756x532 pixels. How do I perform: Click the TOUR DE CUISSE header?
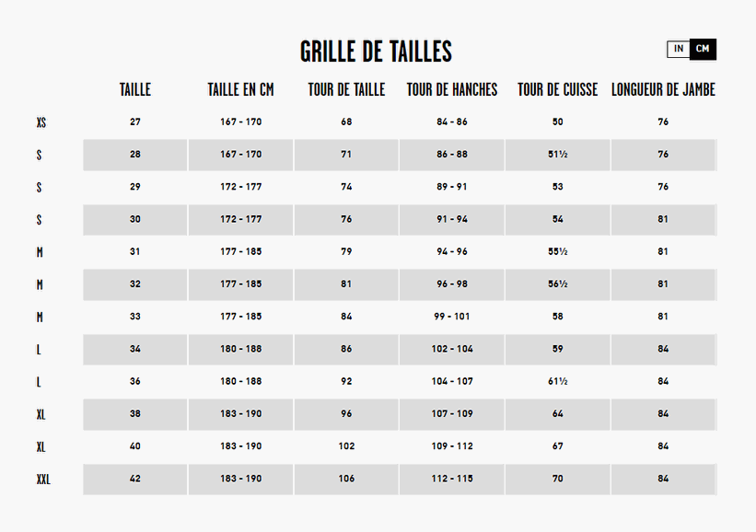pos(557,89)
